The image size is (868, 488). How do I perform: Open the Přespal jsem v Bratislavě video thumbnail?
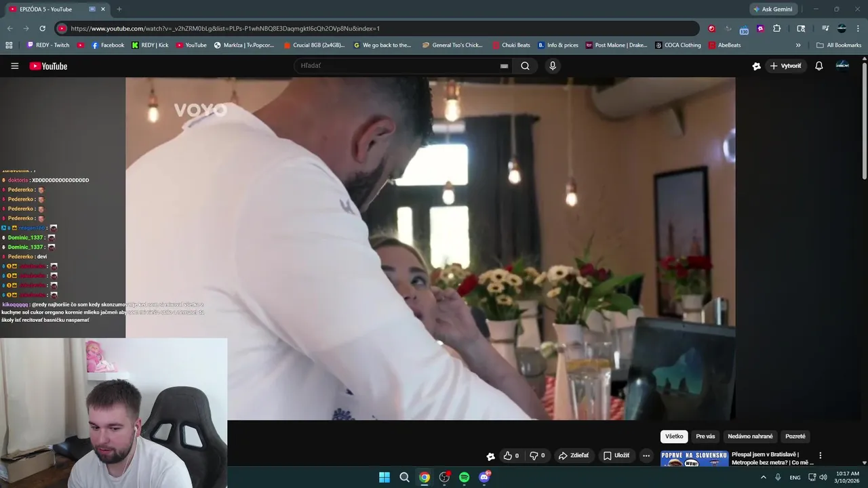[x=694, y=458]
